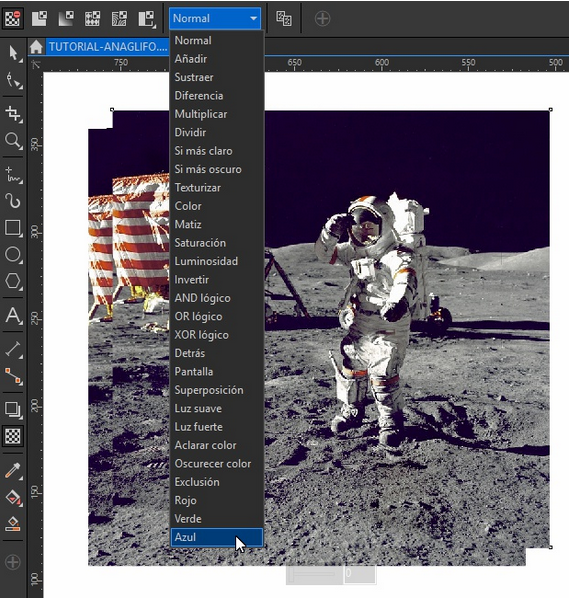Select the Crop tool

[13, 114]
